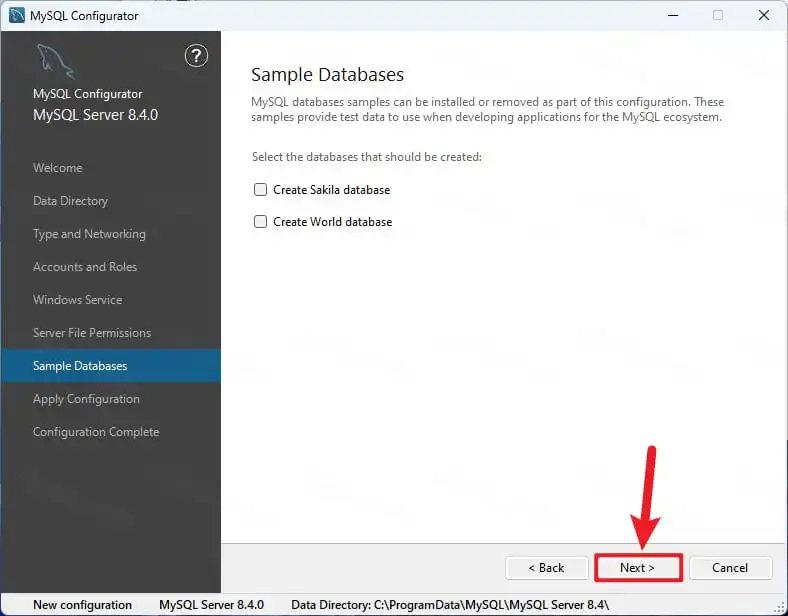
Task: Close the MySQL Configurator window
Action: click(x=763, y=15)
